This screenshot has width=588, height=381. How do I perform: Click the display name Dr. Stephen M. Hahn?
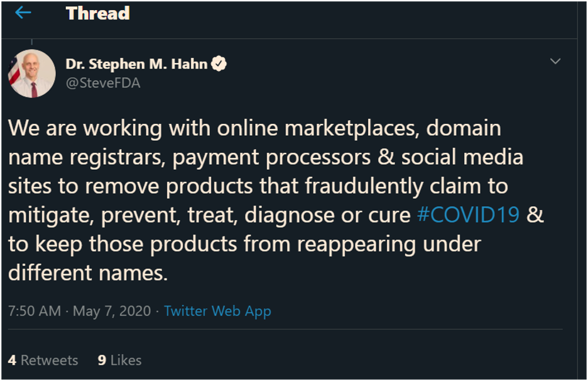coord(136,64)
